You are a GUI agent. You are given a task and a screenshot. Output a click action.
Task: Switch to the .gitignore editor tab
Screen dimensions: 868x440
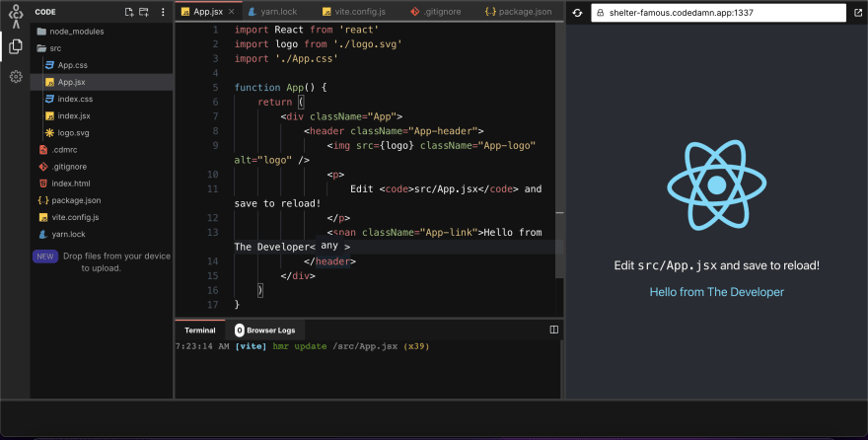(436, 12)
